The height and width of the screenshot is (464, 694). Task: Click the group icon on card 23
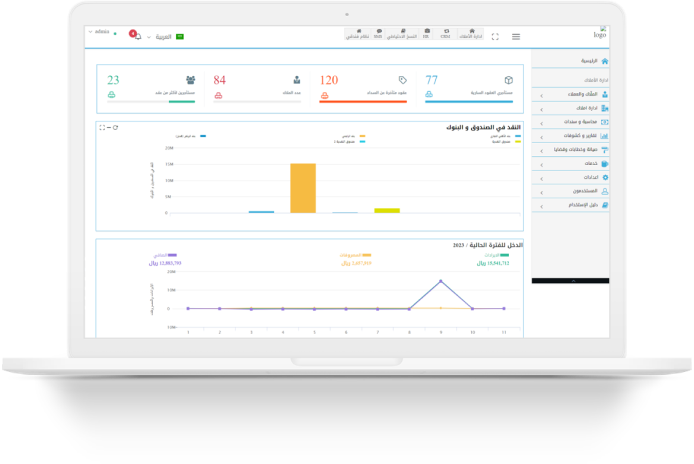(x=191, y=80)
